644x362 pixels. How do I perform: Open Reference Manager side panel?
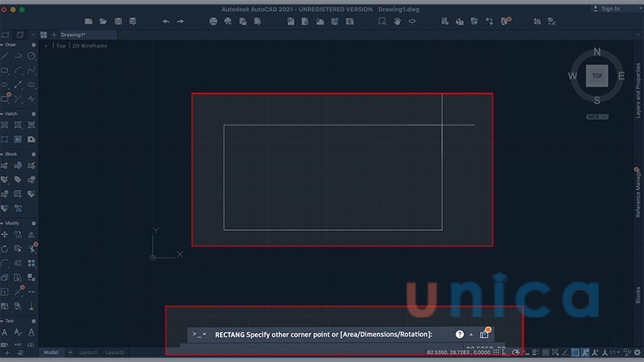point(638,194)
